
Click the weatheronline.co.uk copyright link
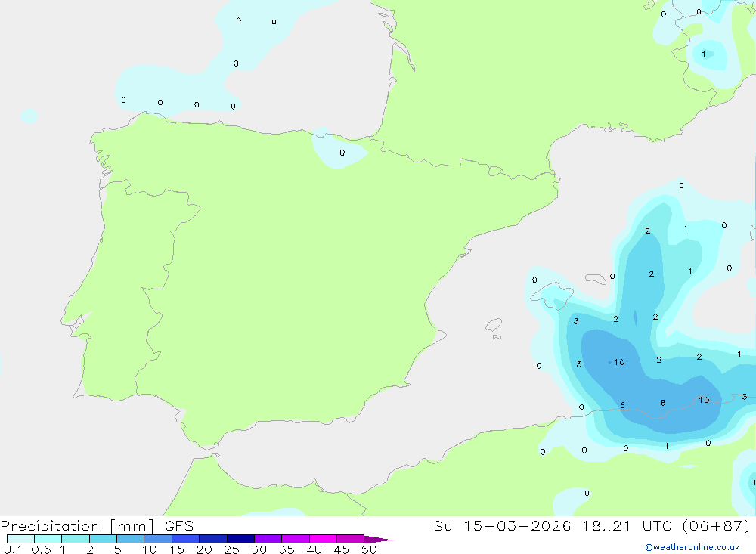coord(692,547)
